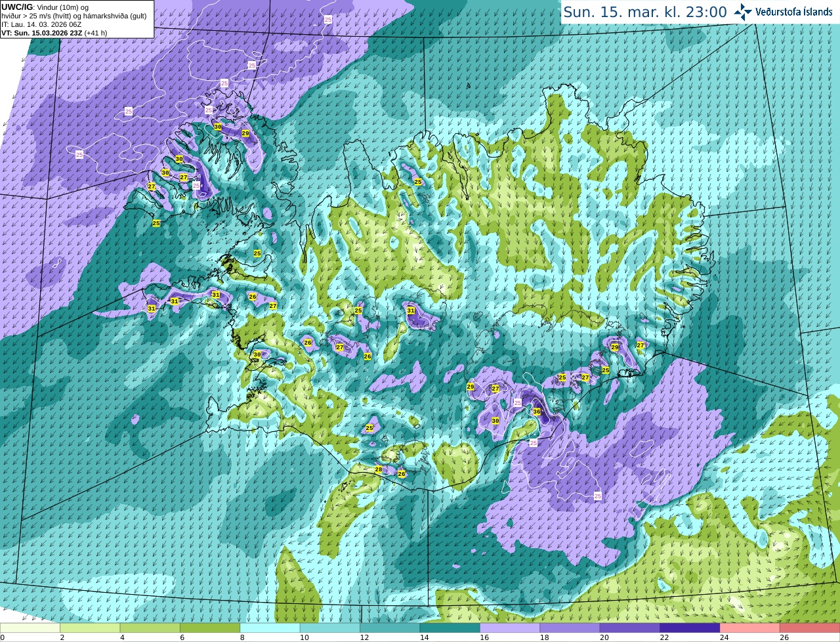Click the Veðurstofa Íslands name text
Screen dimensions: 840x642
794,12
